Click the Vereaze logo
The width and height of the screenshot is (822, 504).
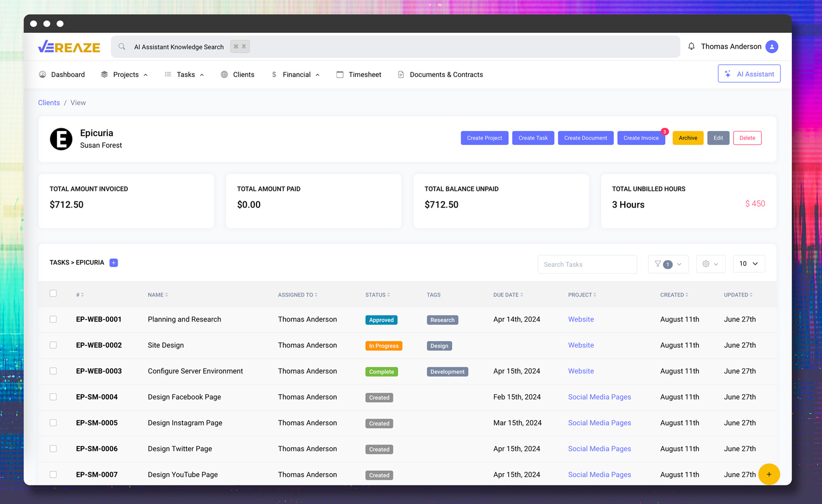[x=69, y=47]
